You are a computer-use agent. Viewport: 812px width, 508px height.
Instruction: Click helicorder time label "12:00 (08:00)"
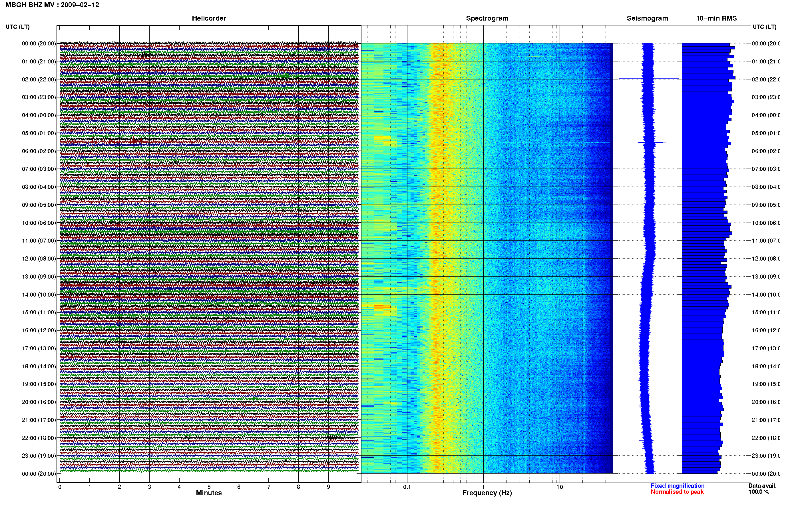coord(39,258)
